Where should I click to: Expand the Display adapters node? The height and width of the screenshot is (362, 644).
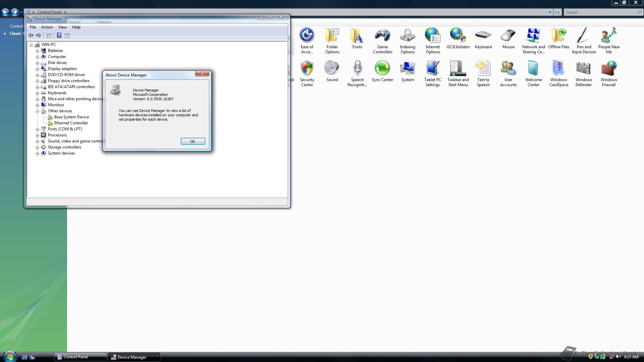[38, 69]
